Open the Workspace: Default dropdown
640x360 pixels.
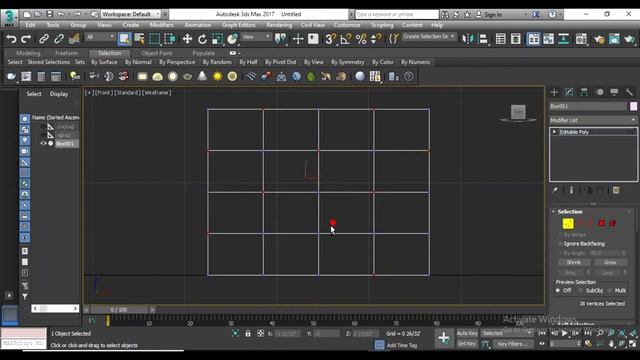(x=130, y=14)
